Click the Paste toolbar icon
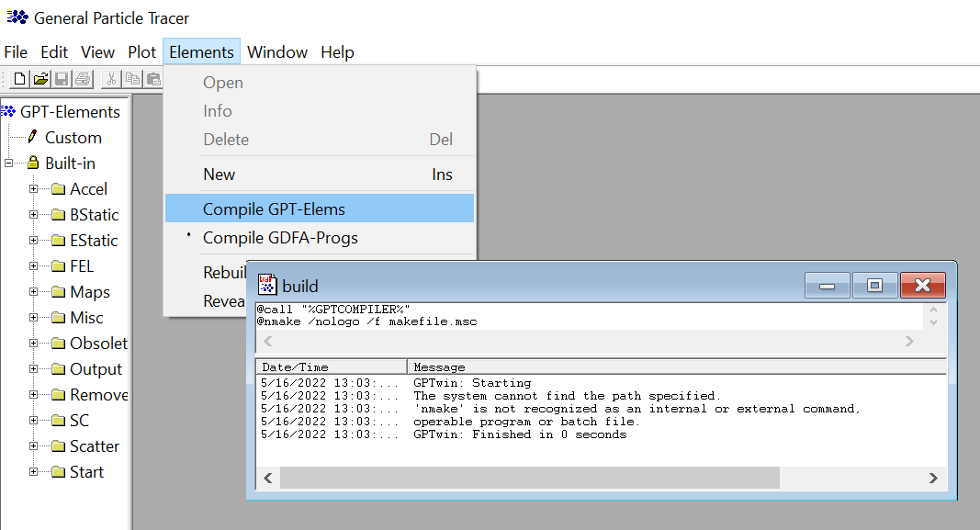Screen dimensions: 980x530 coord(153,79)
